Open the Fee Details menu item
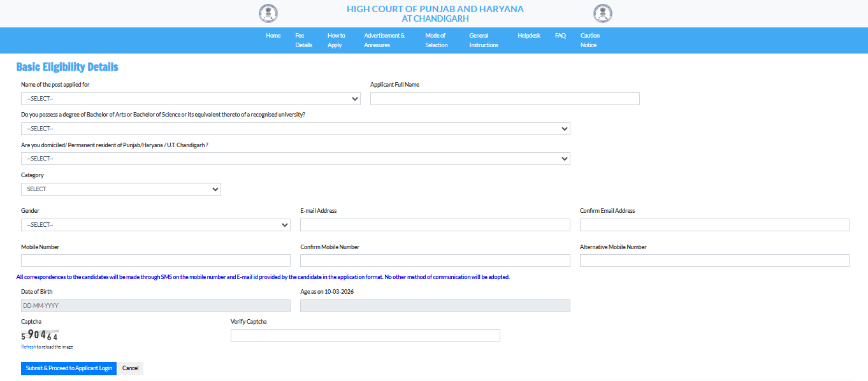Screen dimensions: 868x381 [x=303, y=40]
